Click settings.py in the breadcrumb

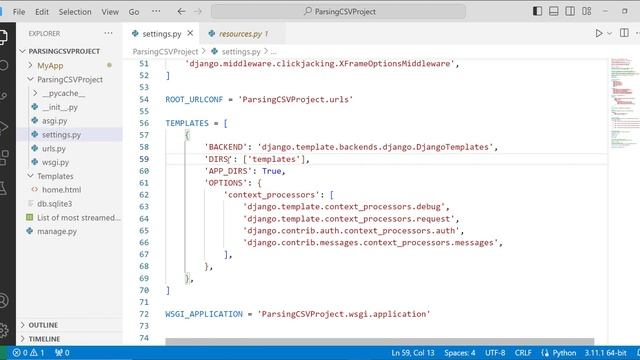pos(241,52)
